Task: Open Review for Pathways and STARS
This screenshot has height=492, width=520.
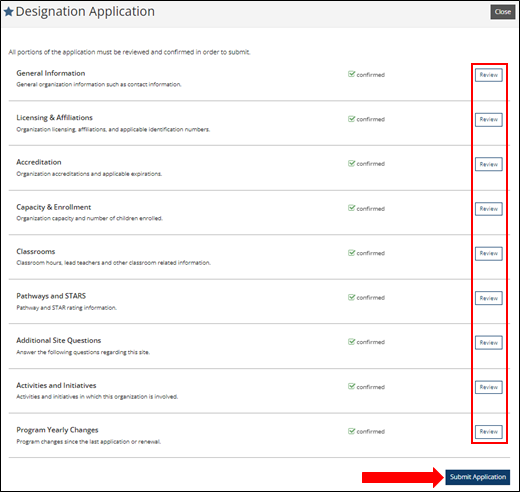Action: 489,298
